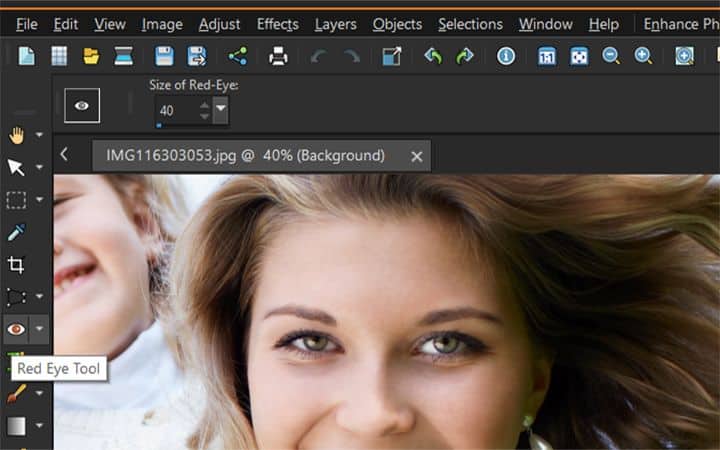
Task: Select the Selection rectangle tool
Action: click(17, 200)
